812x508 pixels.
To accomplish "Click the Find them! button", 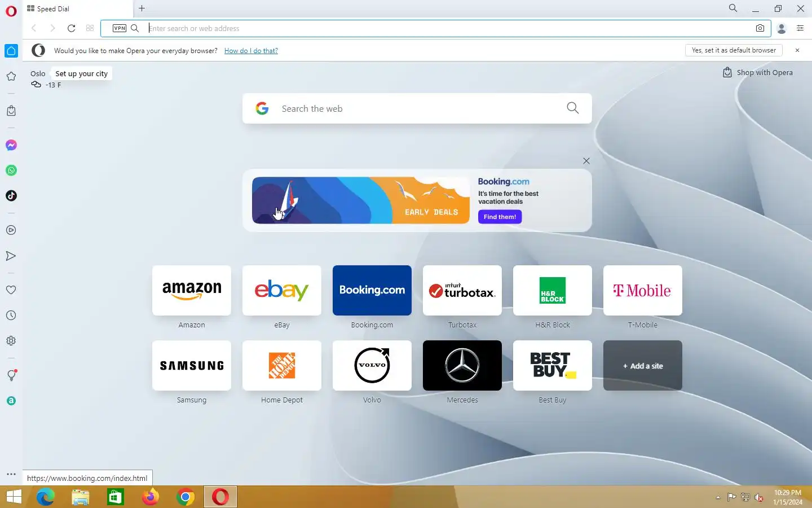I will [x=500, y=217].
